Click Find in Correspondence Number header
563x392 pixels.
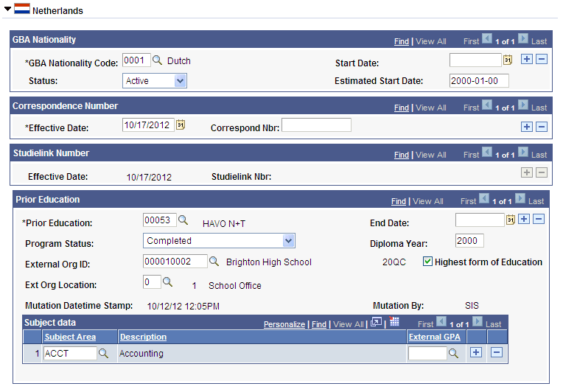(x=402, y=108)
